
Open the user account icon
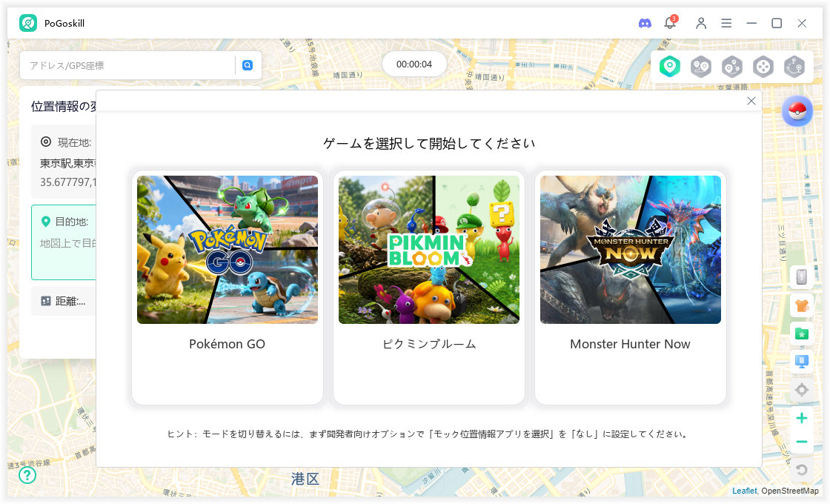(701, 23)
